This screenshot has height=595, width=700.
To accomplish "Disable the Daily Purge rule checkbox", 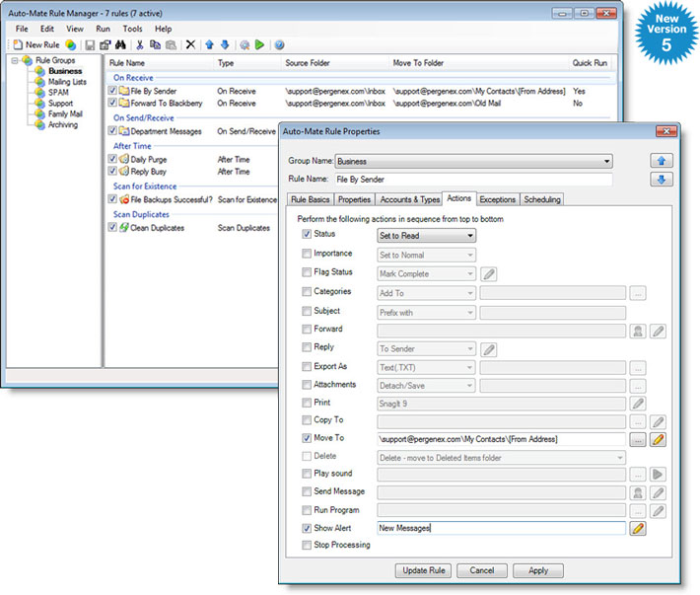I will coord(113,160).
